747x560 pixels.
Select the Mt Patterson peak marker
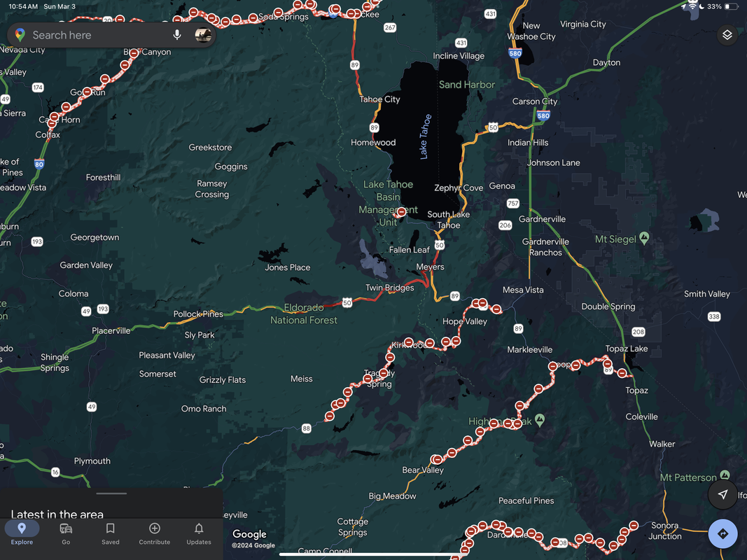[x=725, y=475]
